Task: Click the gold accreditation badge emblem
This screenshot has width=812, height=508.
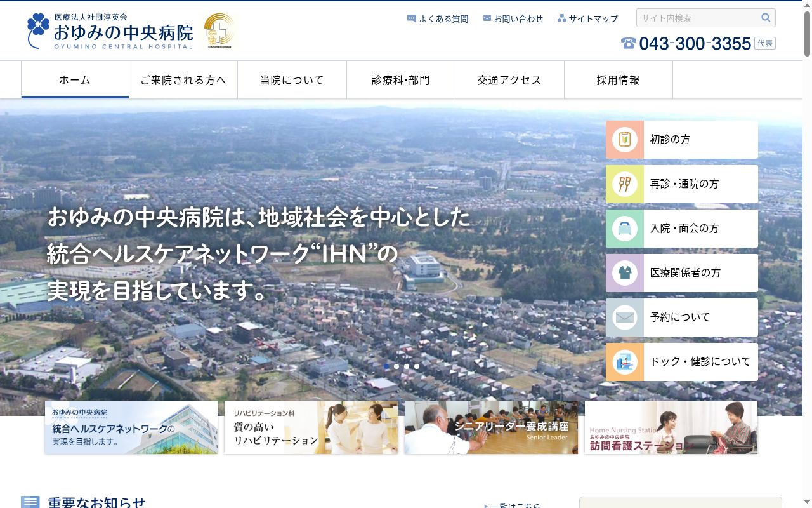Action: (219, 31)
